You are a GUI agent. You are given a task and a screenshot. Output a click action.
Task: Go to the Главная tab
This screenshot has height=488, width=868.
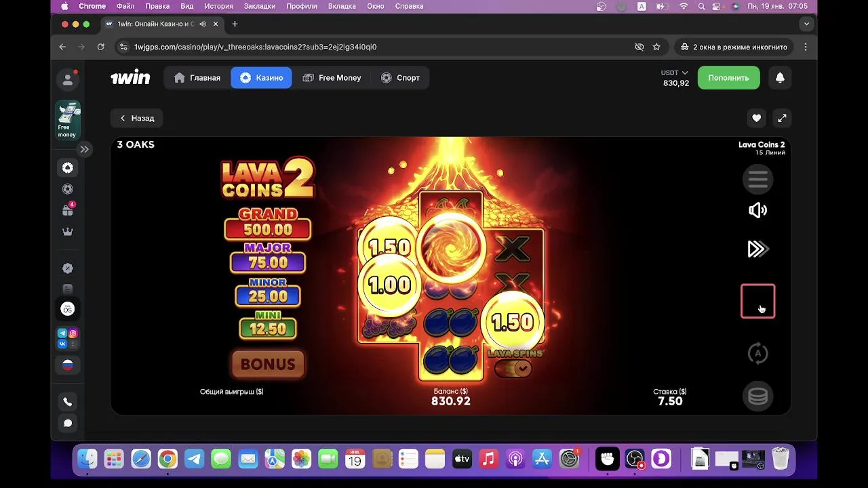[x=197, y=78]
